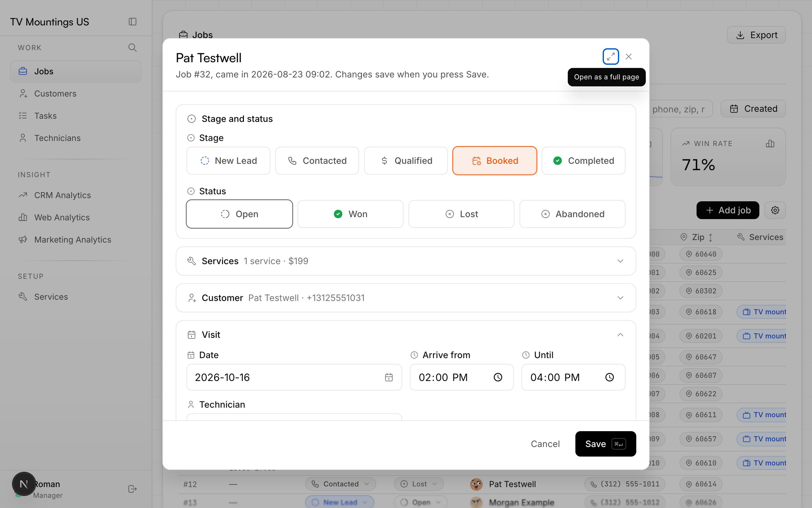
Task: Open search in the Work sidebar
Action: click(x=133, y=48)
